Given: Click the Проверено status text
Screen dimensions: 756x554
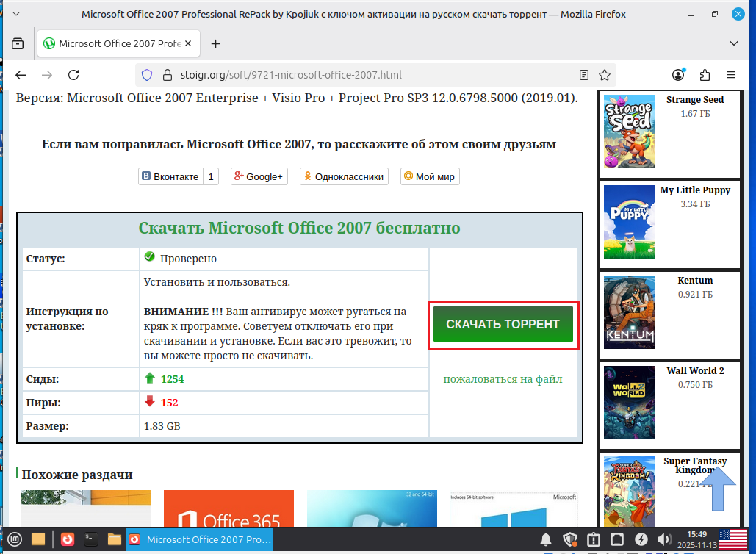Looking at the screenshot, I should (188, 259).
